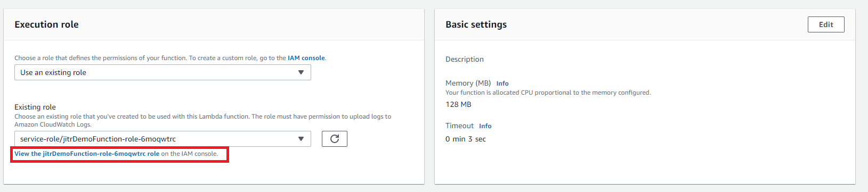Click the Timeout label text
The image size is (868, 192).
459,126
